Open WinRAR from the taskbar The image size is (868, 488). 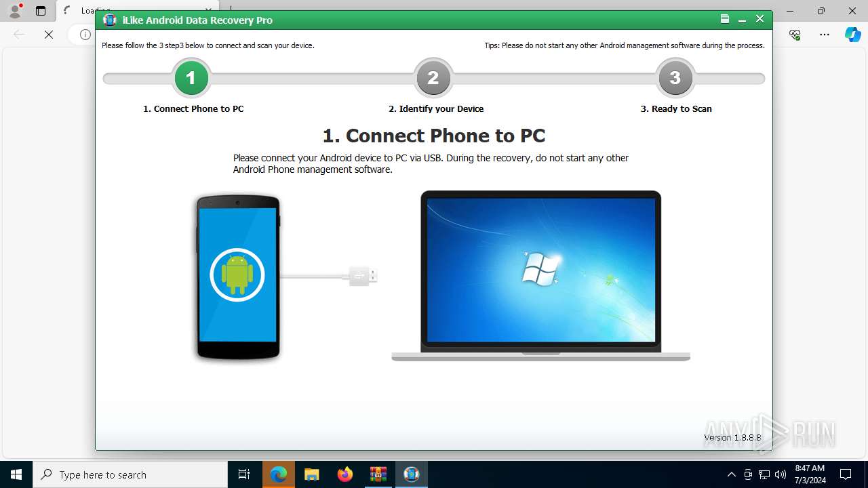point(378,474)
